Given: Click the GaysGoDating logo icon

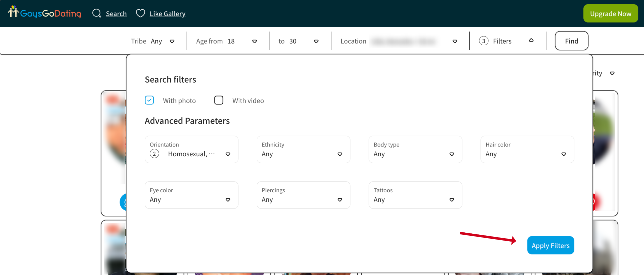Looking at the screenshot, I should 13,12.
